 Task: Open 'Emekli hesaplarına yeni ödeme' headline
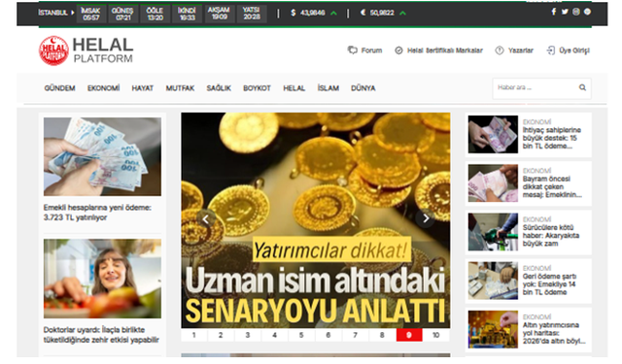[x=97, y=213]
